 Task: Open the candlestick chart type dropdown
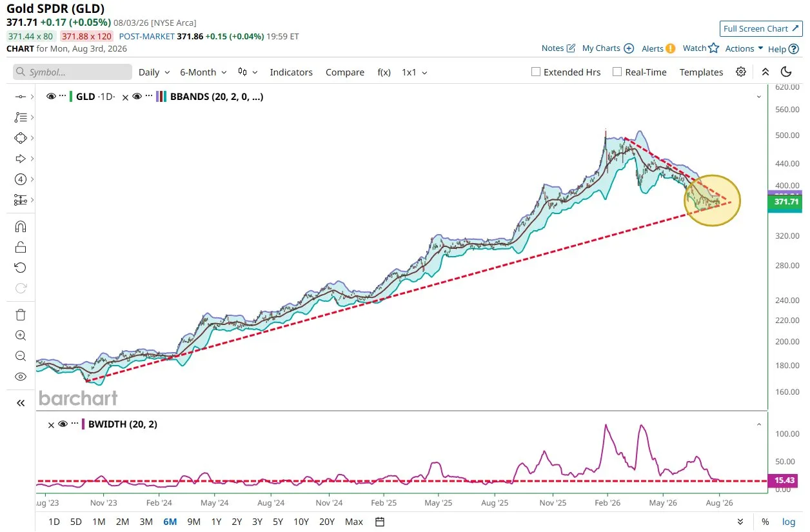click(248, 72)
